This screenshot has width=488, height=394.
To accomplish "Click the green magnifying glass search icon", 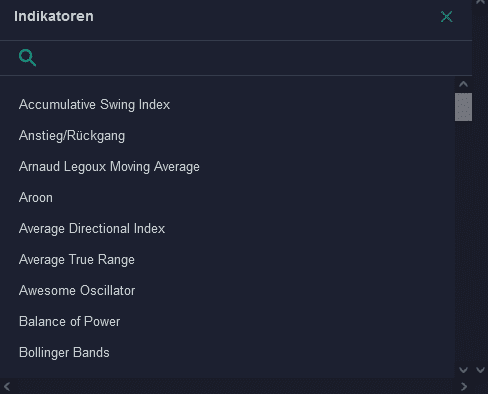I will tap(27, 58).
